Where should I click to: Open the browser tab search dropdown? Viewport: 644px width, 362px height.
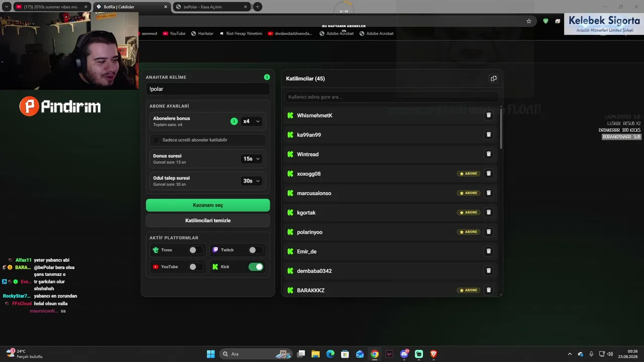[7, 7]
